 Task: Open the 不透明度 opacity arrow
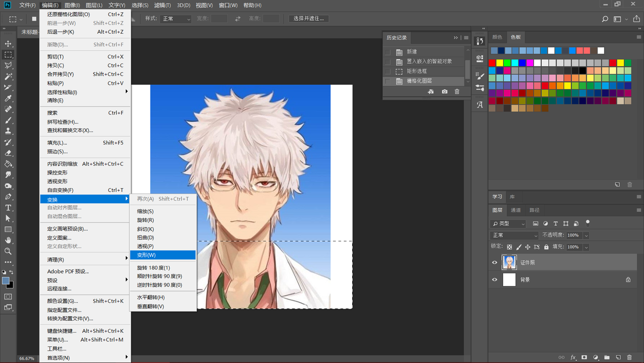586,236
